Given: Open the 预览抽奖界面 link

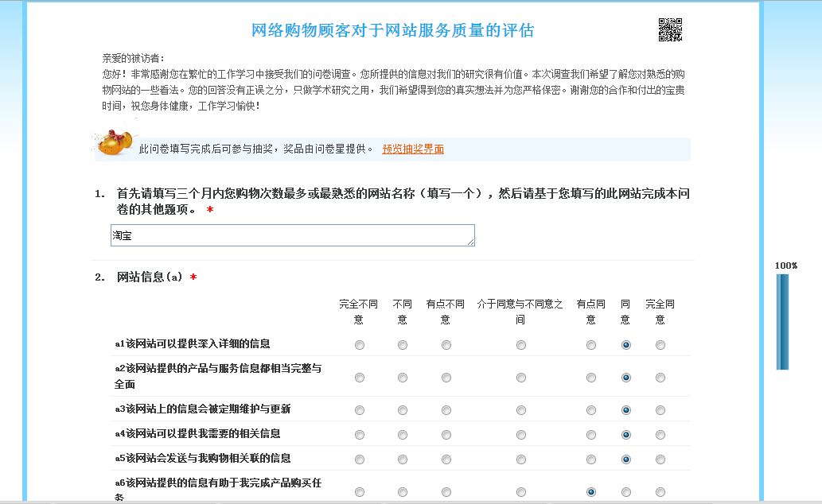Looking at the screenshot, I should [x=413, y=149].
